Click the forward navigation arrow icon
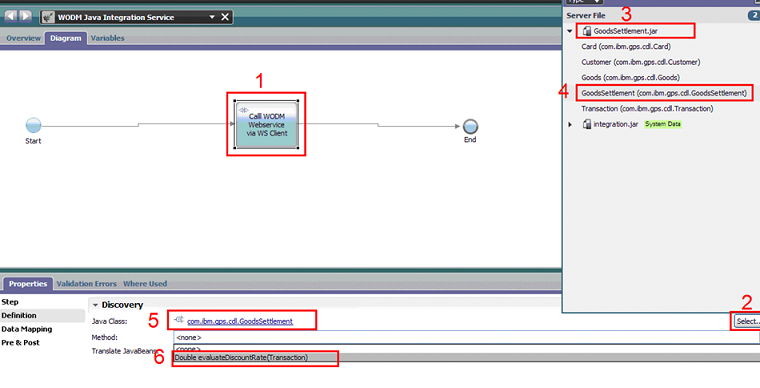This screenshot has height=388, width=760. (25, 16)
